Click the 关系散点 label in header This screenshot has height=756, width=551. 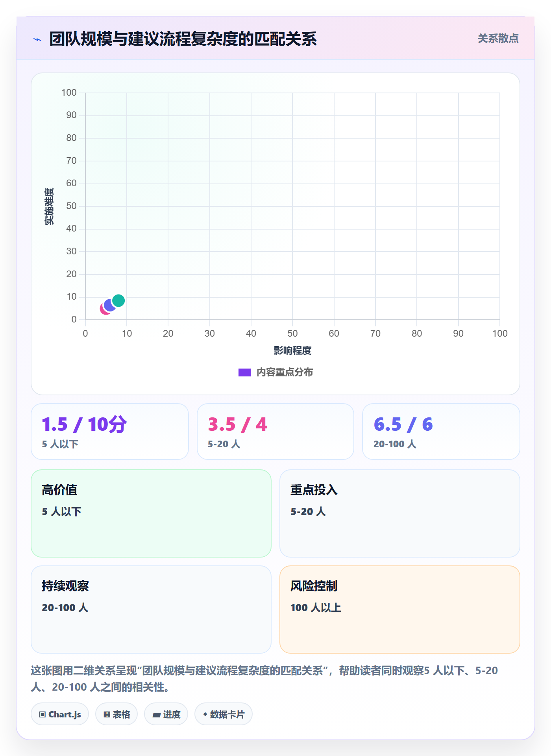pos(498,39)
